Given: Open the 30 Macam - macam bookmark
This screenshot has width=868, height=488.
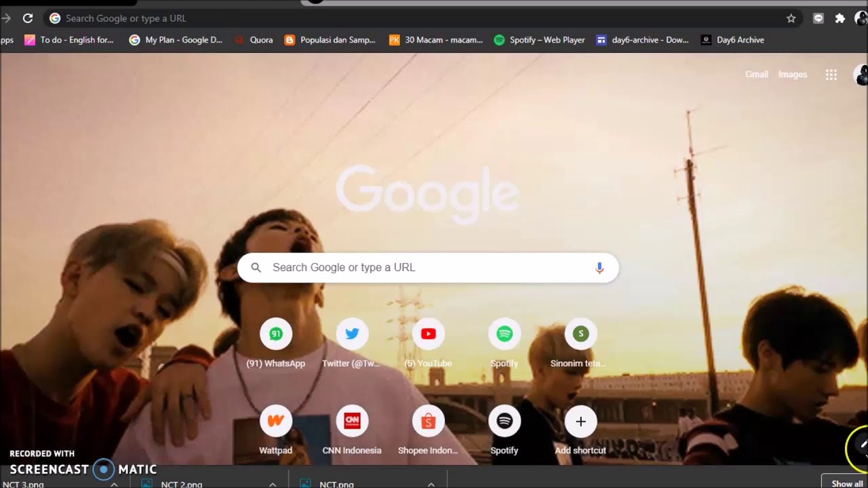Looking at the screenshot, I should tap(436, 40).
